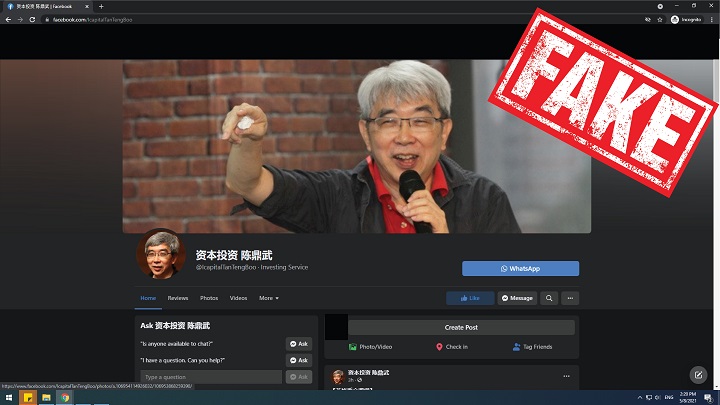Close the Facebook browser tab
This screenshot has width=720, height=405.
(87, 6)
